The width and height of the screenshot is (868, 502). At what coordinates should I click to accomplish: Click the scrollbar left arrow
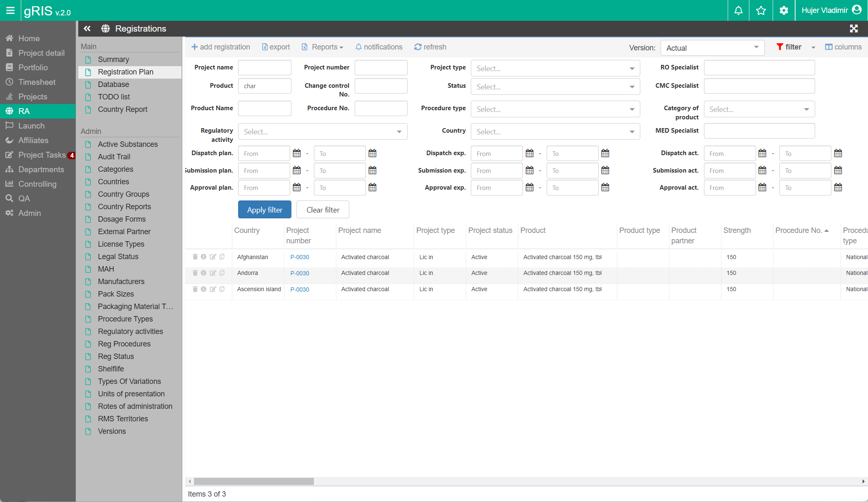(x=190, y=481)
